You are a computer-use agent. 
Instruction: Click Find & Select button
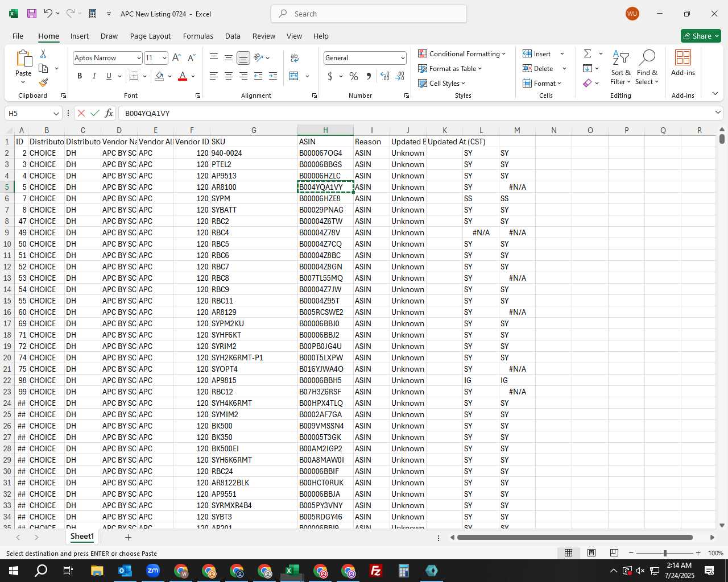[647, 67]
